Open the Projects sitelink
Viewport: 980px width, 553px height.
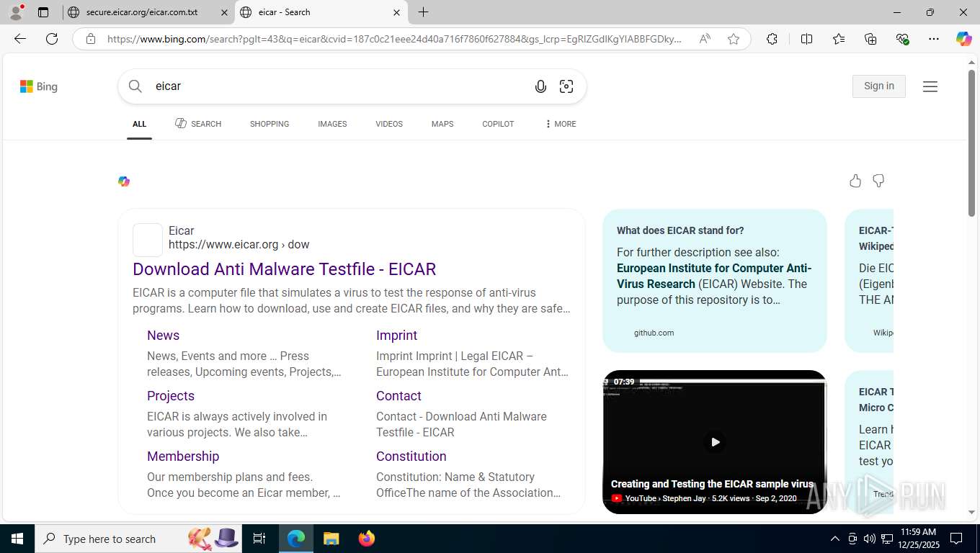tap(171, 396)
